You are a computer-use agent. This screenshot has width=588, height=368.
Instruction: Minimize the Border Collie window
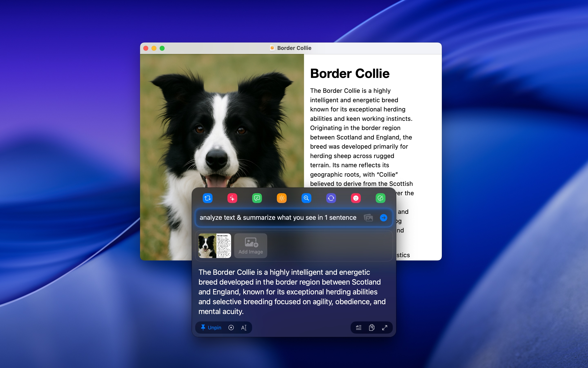[x=154, y=48]
